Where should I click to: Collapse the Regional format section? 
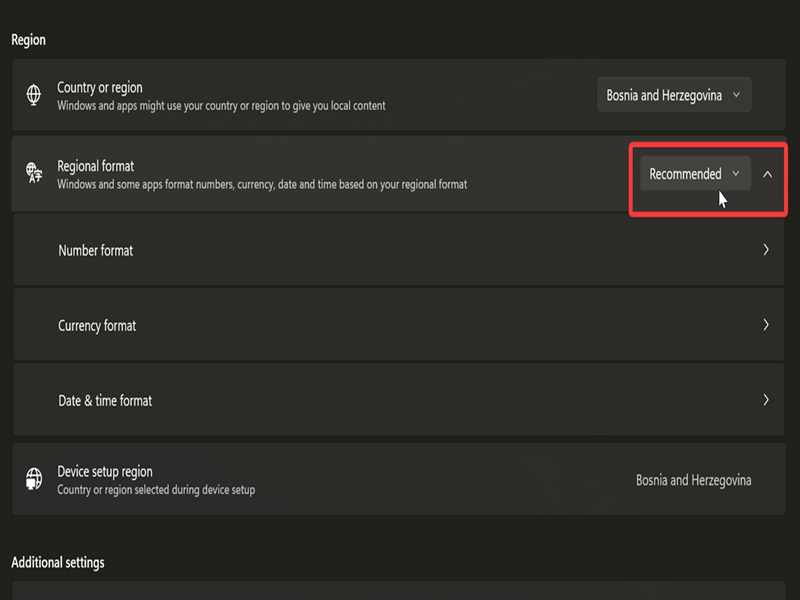[x=768, y=173]
